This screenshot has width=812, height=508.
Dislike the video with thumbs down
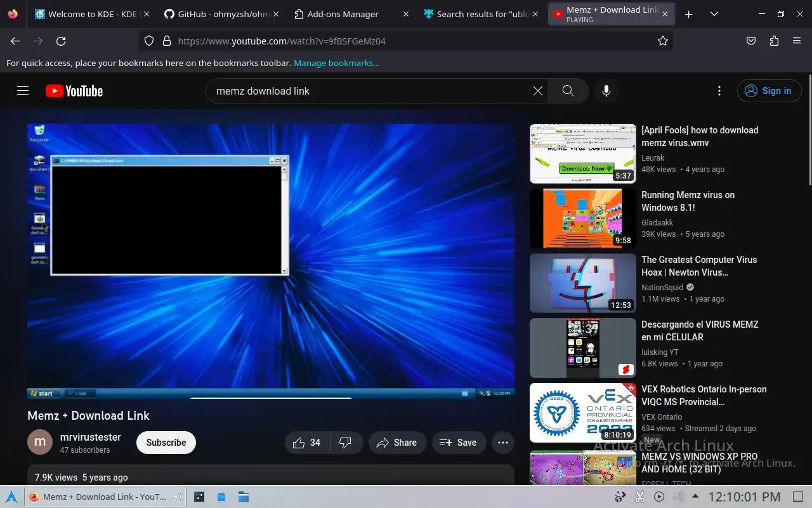tap(346, 443)
